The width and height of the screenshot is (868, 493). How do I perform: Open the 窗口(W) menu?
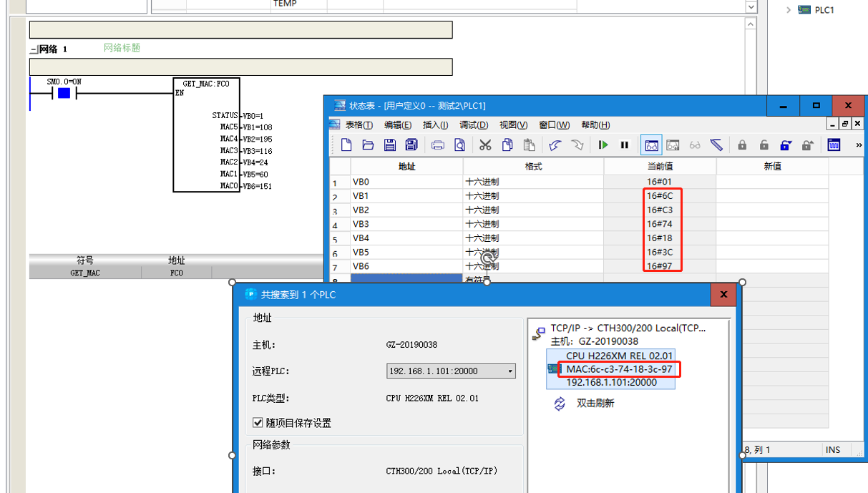[555, 125]
